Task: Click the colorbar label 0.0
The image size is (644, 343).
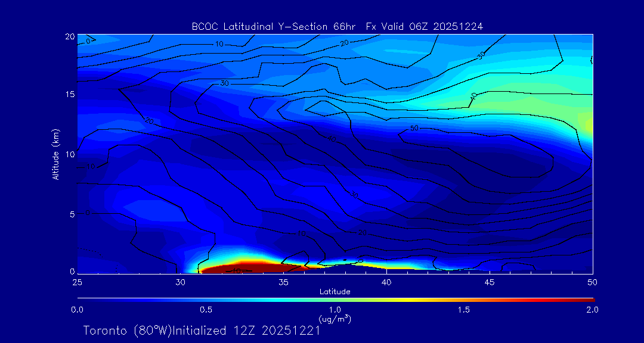Action: point(77,310)
